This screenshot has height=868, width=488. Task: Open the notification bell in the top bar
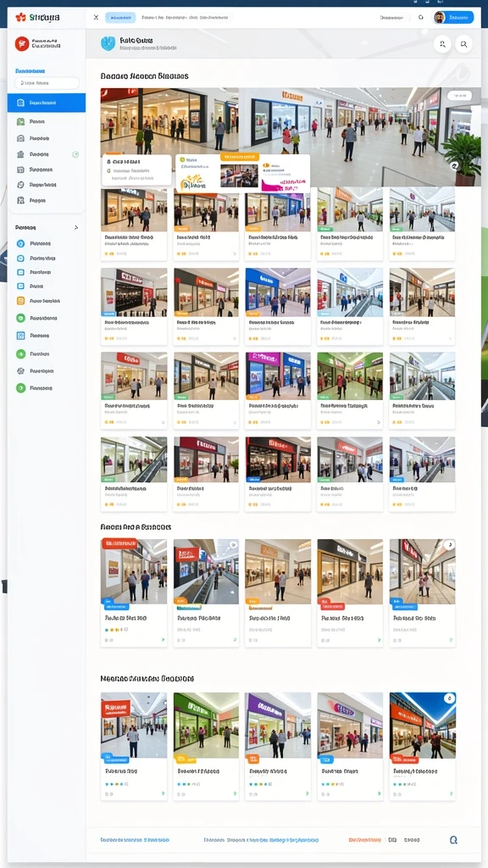pyautogui.click(x=420, y=17)
